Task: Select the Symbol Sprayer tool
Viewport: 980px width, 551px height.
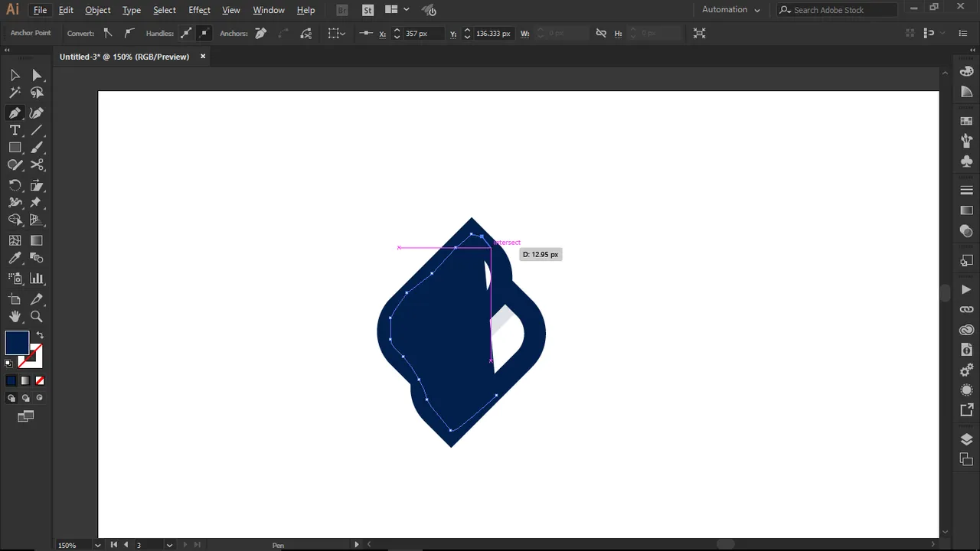Action: (x=15, y=279)
